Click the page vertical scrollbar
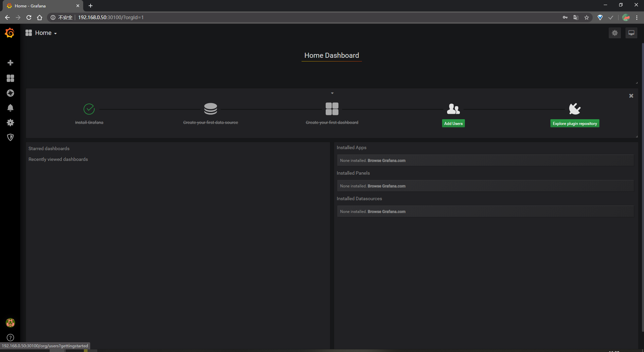 coord(643,187)
